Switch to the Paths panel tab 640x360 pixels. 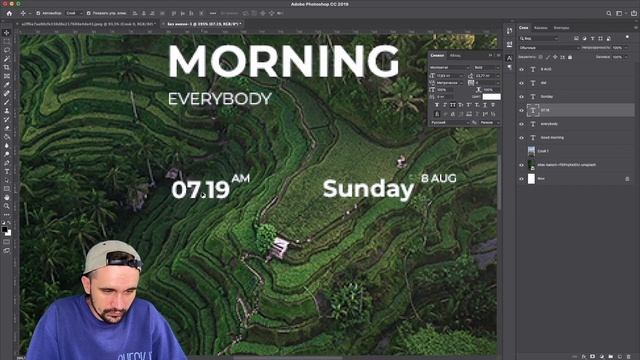(562, 28)
